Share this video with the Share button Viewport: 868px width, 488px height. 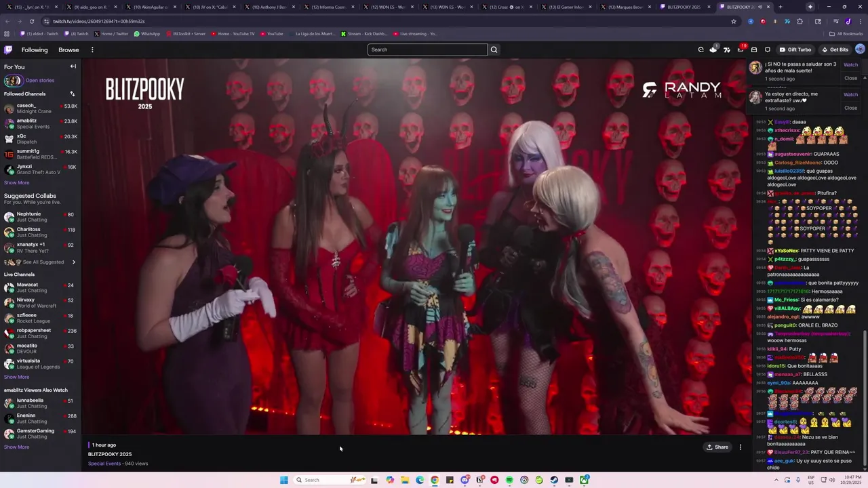[717, 447]
